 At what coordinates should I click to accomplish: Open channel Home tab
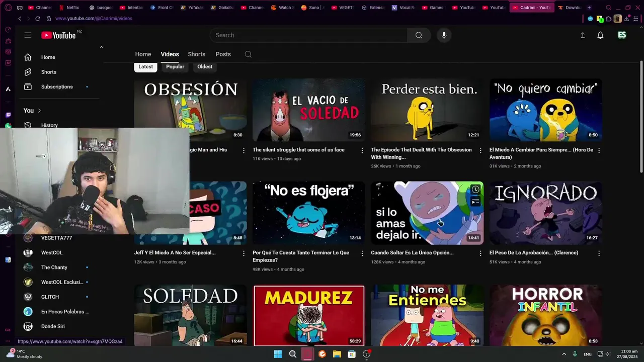[143, 54]
